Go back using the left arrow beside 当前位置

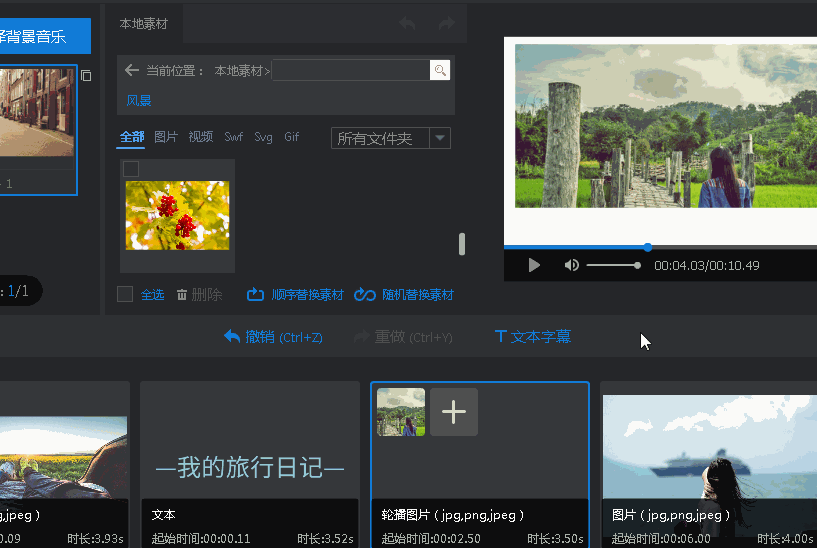pos(132,70)
